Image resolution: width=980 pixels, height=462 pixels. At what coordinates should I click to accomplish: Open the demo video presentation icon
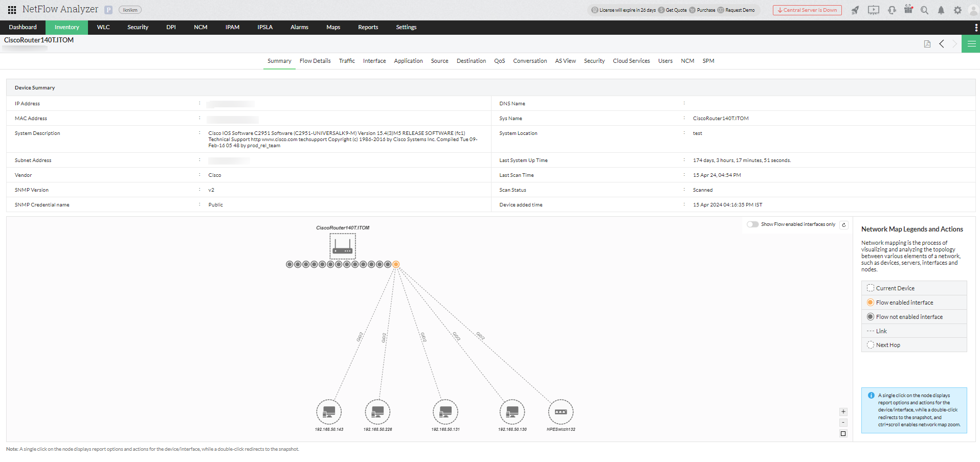[x=874, y=10]
